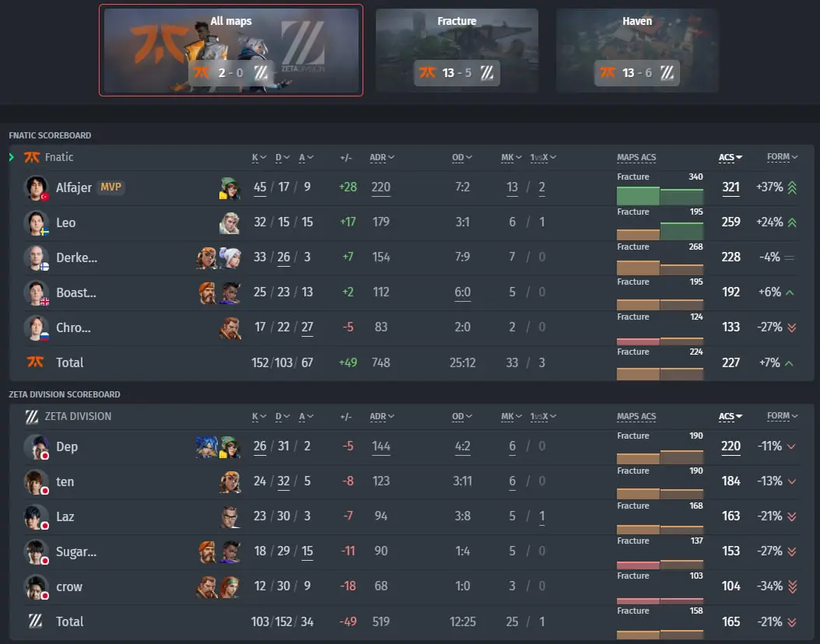Click Chronicle's agent icon

[x=230, y=328]
